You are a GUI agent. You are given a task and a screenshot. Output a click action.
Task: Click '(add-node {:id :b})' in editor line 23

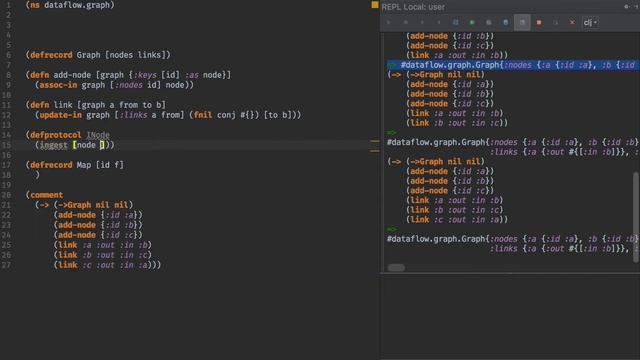(x=98, y=225)
